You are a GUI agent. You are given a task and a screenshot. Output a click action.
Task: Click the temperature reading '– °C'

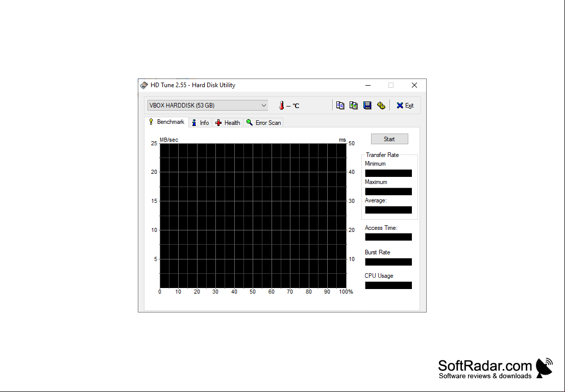tap(293, 106)
